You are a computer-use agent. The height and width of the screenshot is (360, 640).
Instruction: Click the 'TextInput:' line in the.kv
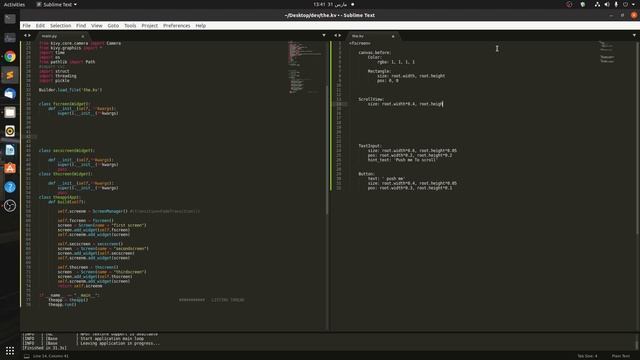(x=370, y=146)
